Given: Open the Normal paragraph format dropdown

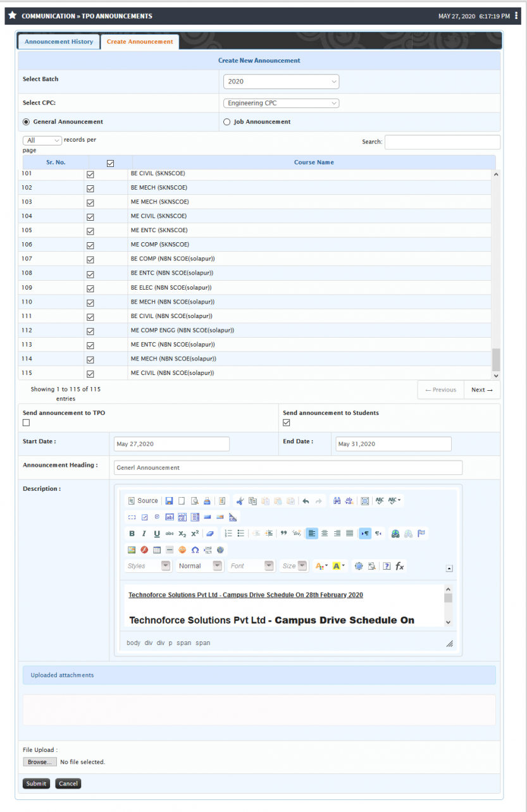Looking at the screenshot, I should pyautogui.click(x=199, y=566).
